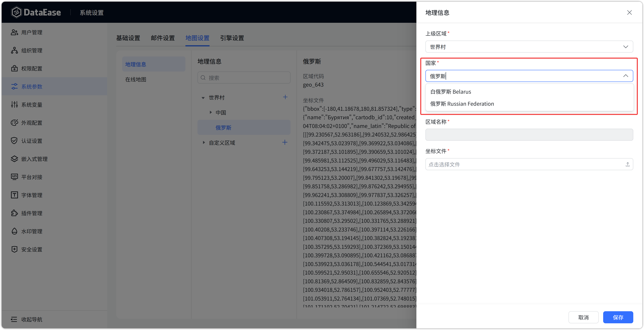
Task: Switch to 基础设置 tab
Action: pos(128,38)
